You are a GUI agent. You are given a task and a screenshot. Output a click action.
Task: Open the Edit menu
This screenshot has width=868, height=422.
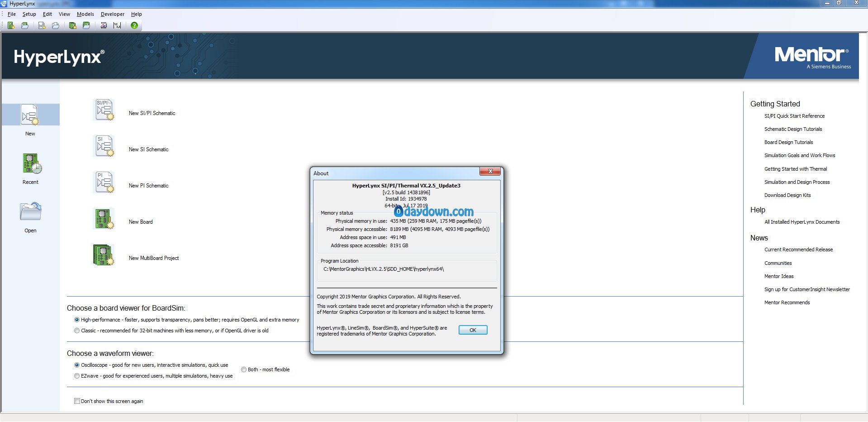pyautogui.click(x=47, y=14)
